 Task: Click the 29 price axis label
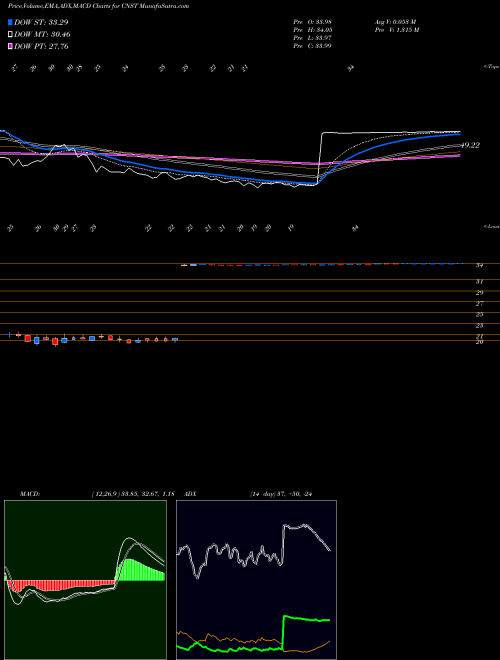click(x=479, y=293)
